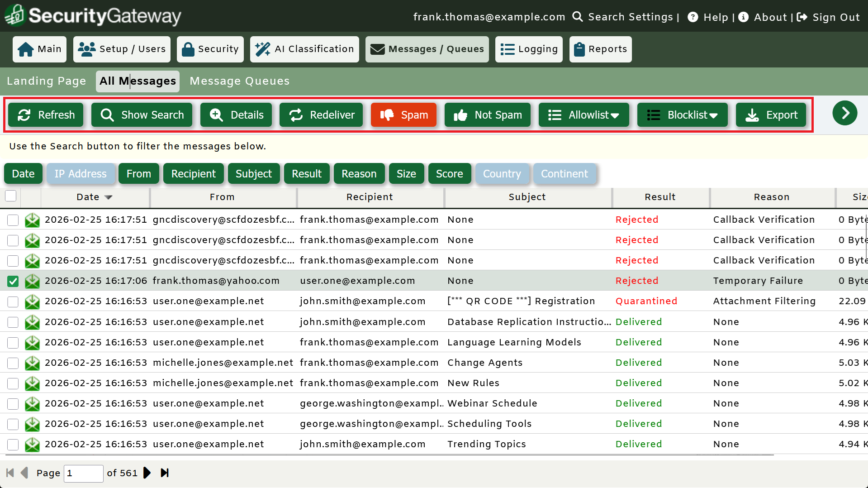Toggle the Size column button
The image size is (868, 488).
pos(406,174)
